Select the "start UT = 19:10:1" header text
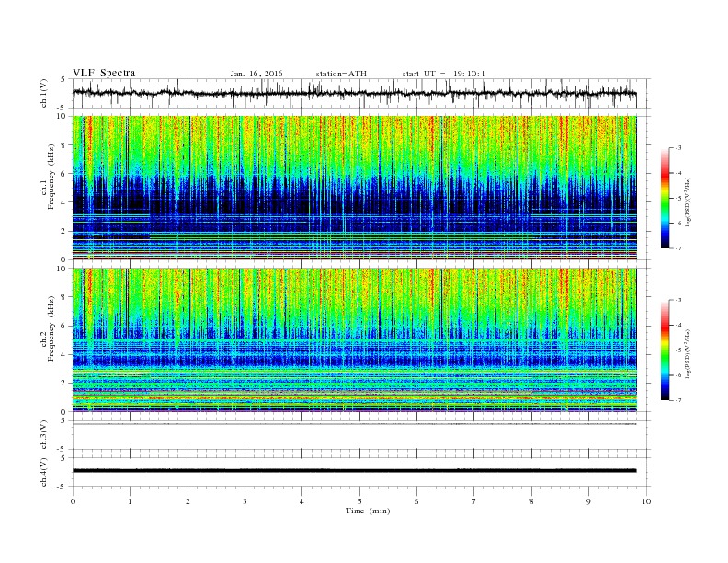 pyautogui.click(x=444, y=74)
